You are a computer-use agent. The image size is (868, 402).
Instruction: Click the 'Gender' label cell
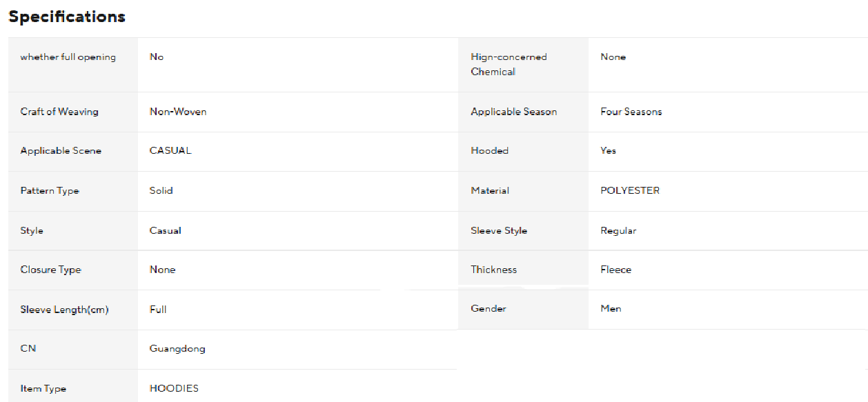(x=489, y=309)
